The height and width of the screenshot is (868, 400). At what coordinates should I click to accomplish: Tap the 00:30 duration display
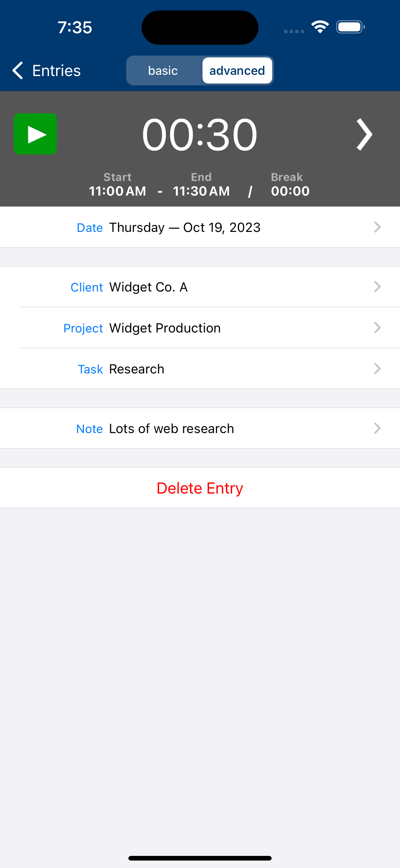200,134
